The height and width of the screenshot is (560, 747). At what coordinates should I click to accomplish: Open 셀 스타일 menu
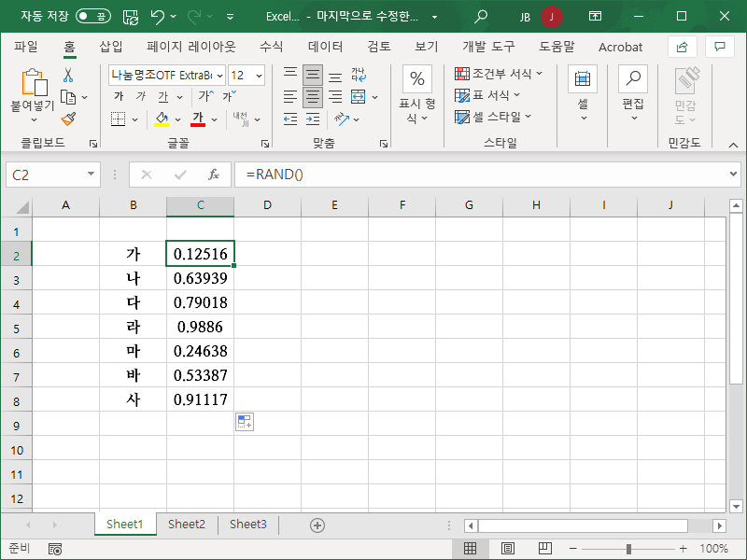point(493,117)
